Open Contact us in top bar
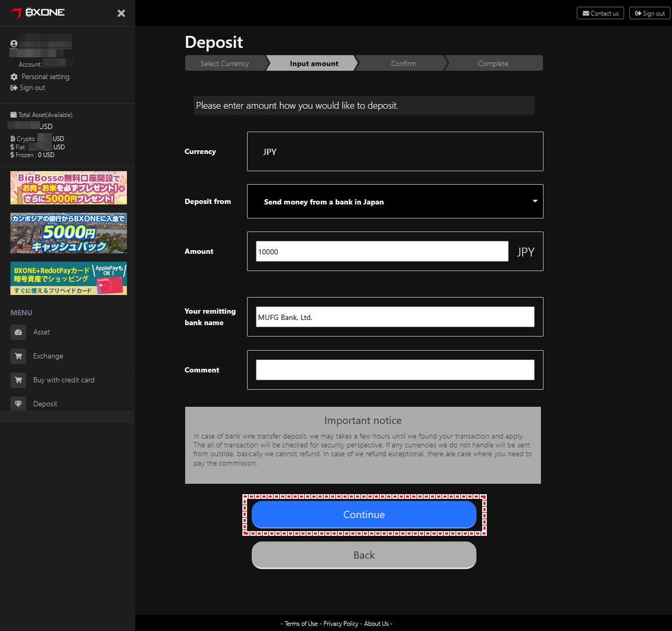 [600, 13]
